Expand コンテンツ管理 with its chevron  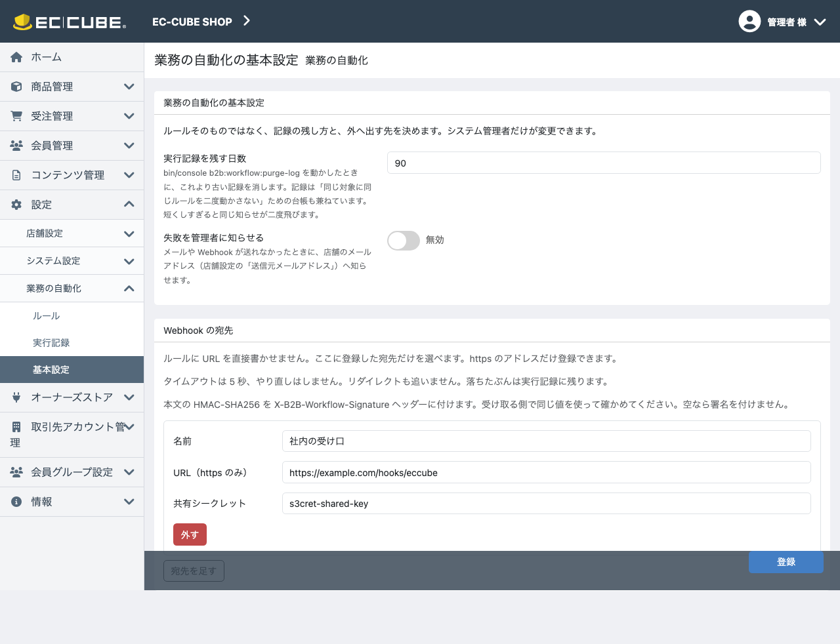click(129, 175)
